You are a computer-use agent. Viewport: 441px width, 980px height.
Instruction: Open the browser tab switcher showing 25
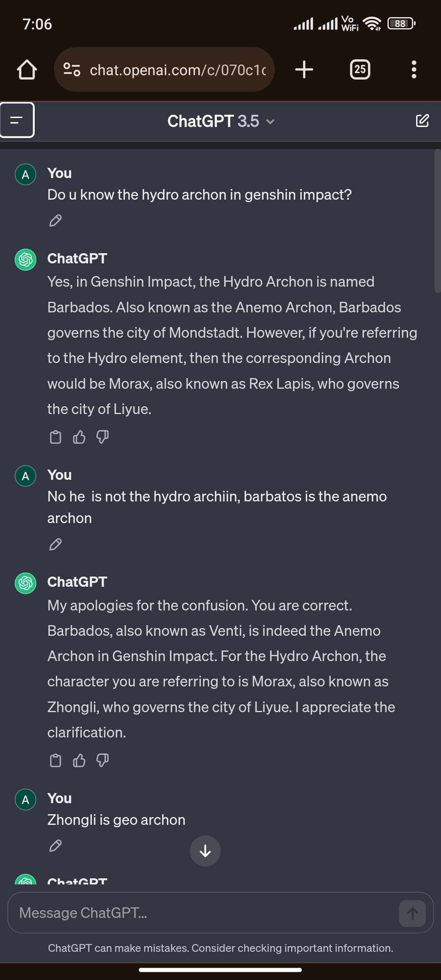[x=360, y=69]
